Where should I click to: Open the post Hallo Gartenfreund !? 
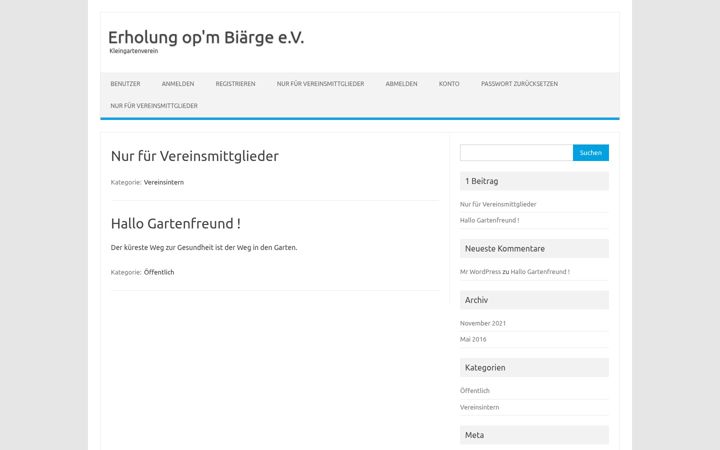coord(176,224)
